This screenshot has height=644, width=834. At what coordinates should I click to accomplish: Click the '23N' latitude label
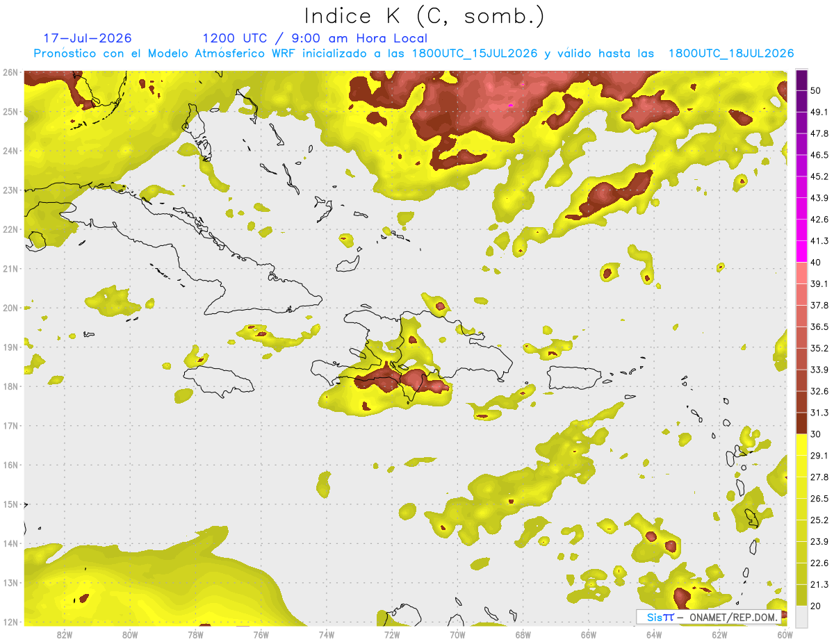point(10,190)
